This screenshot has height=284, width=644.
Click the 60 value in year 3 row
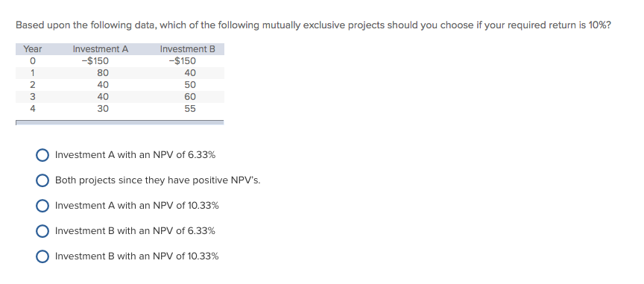[190, 97]
